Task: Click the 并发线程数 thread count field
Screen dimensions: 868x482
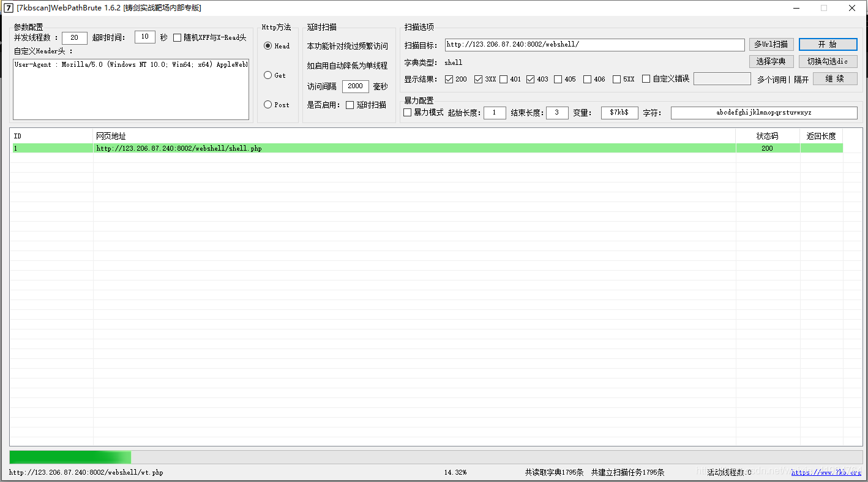Action: pos(75,38)
